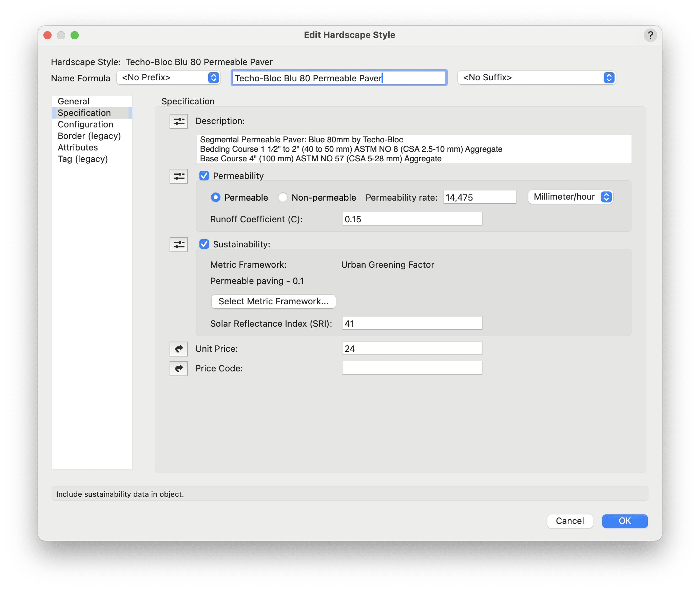Open the Attributes pane in sidebar

[x=78, y=147]
